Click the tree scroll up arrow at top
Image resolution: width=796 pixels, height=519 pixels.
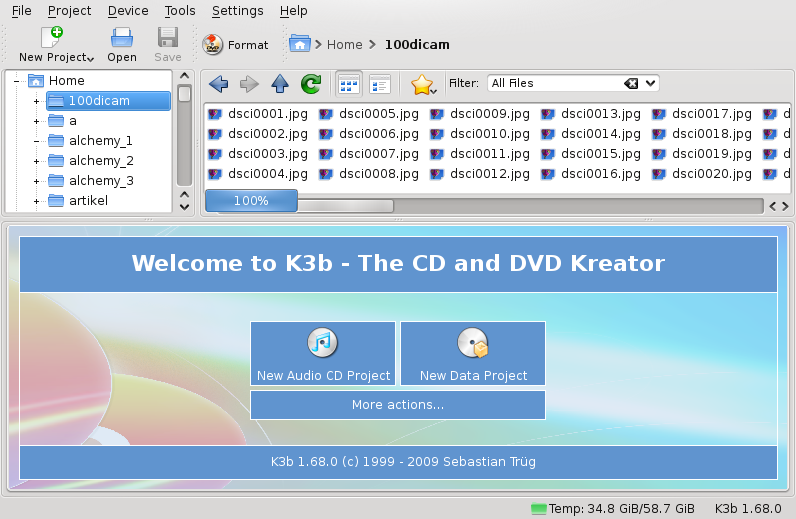pyautogui.click(x=184, y=76)
